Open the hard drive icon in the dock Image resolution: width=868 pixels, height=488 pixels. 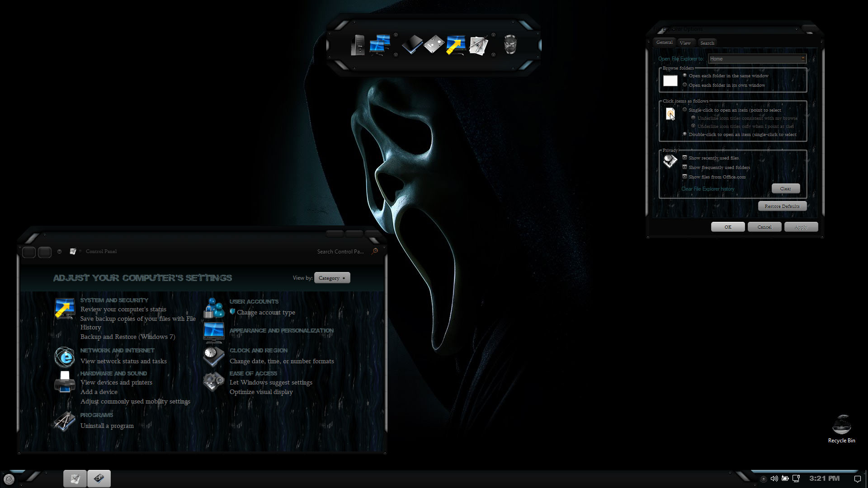tap(434, 45)
